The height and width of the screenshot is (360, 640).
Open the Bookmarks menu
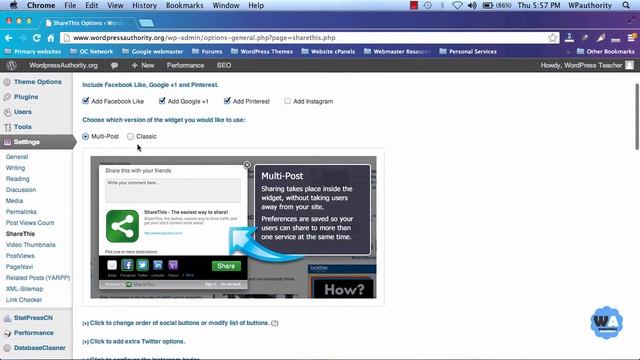click(x=184, y=5)
